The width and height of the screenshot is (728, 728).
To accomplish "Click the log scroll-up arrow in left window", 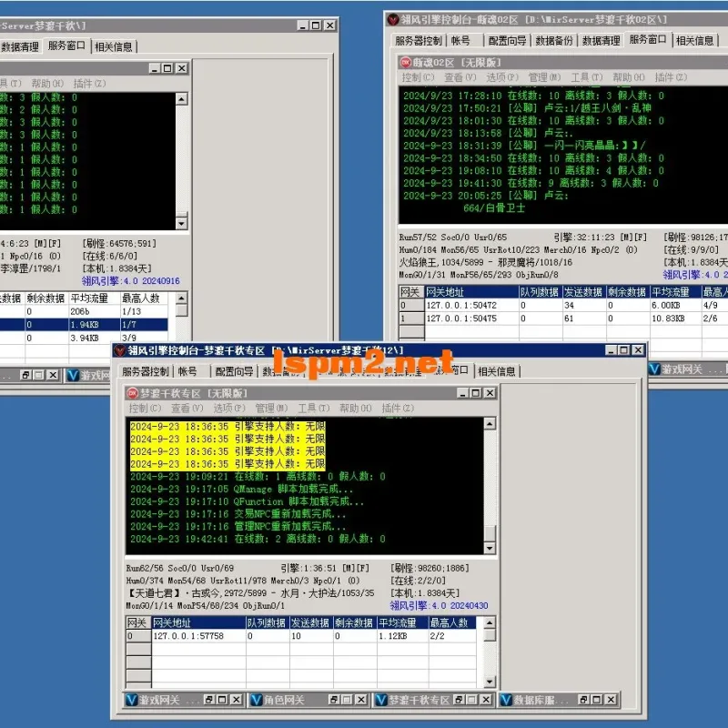I will [x=181, y=99].
